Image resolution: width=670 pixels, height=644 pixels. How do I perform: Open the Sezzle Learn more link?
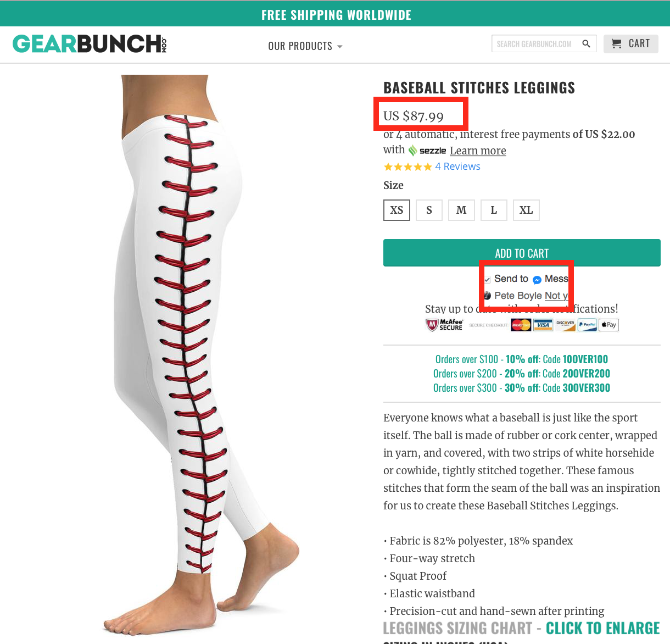[478, 151]
